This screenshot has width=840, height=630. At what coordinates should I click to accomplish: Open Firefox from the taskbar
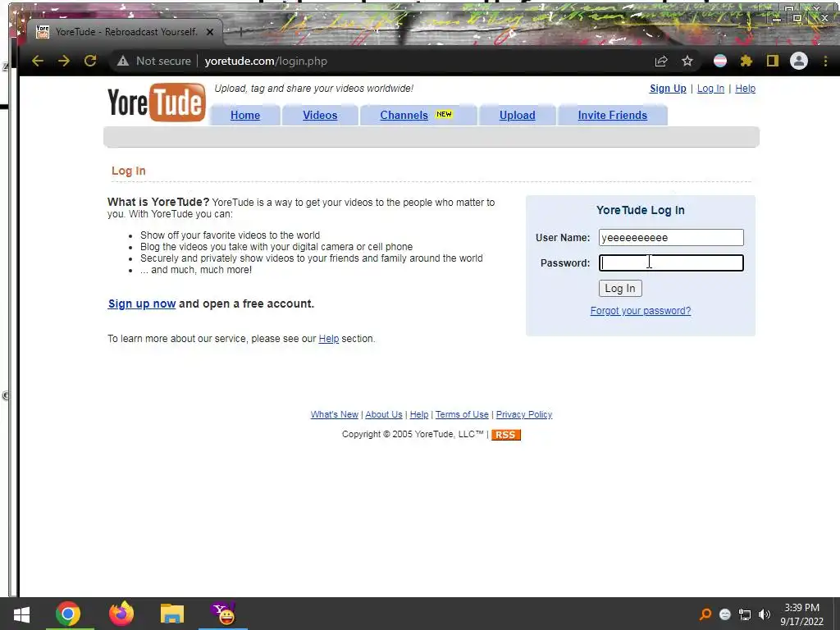point(121,614)
